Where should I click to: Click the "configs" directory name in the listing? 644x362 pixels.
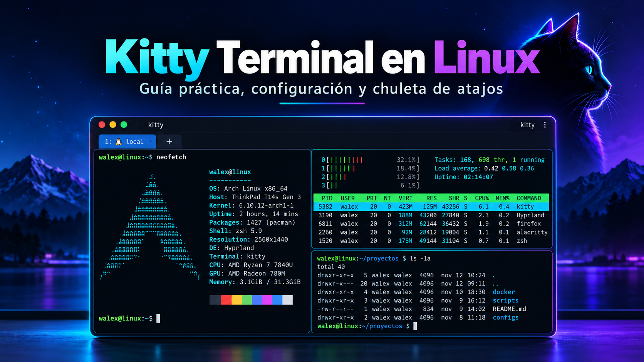click(x=506, y=317)
